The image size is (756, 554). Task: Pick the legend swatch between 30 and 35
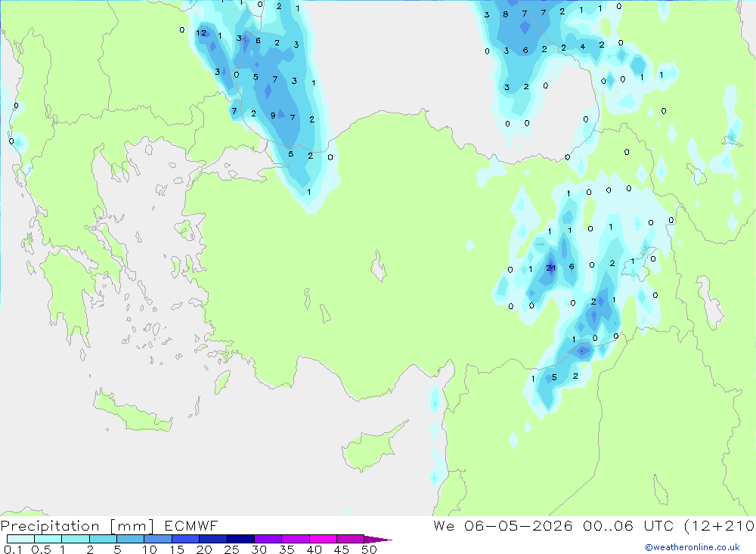coord(268,539)
